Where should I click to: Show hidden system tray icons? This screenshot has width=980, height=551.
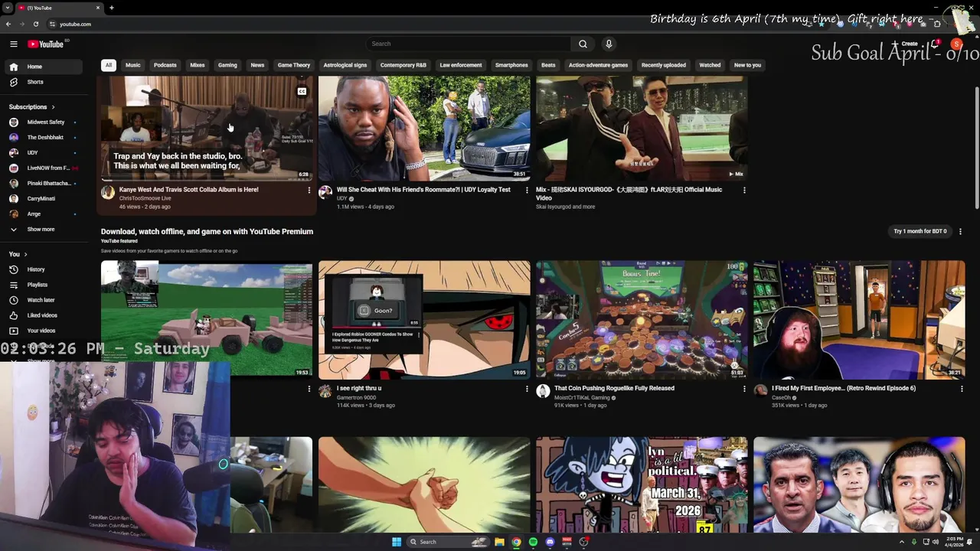pos(902,542)
